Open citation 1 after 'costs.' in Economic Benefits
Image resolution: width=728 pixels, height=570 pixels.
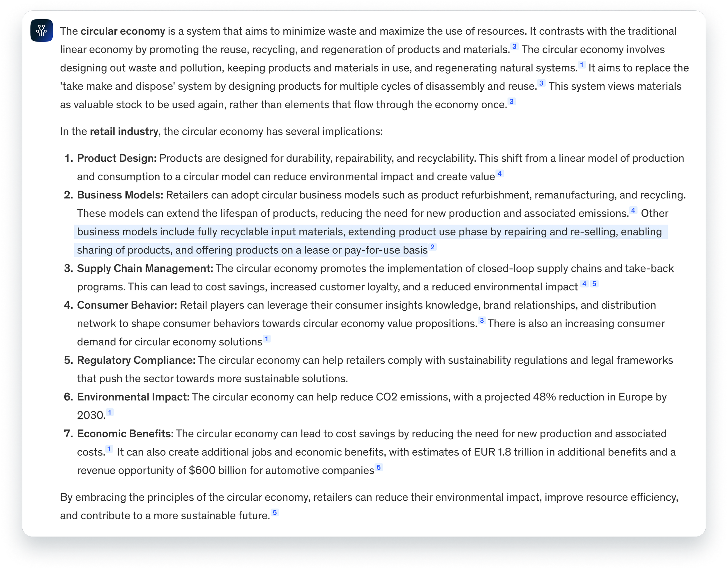tap(109, 449)
